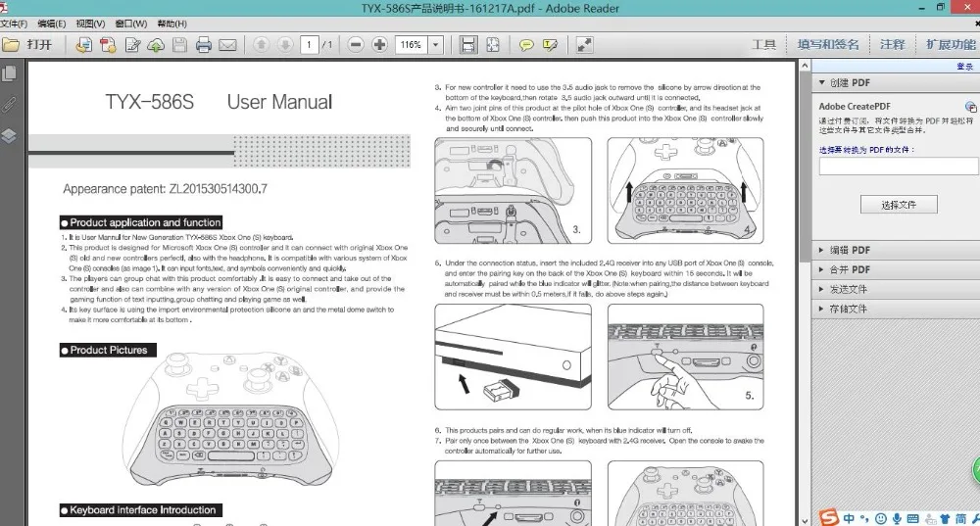Screen dimensions: 980x526
Task: Go to next page arrow
Action: click(x=285, y=45)
